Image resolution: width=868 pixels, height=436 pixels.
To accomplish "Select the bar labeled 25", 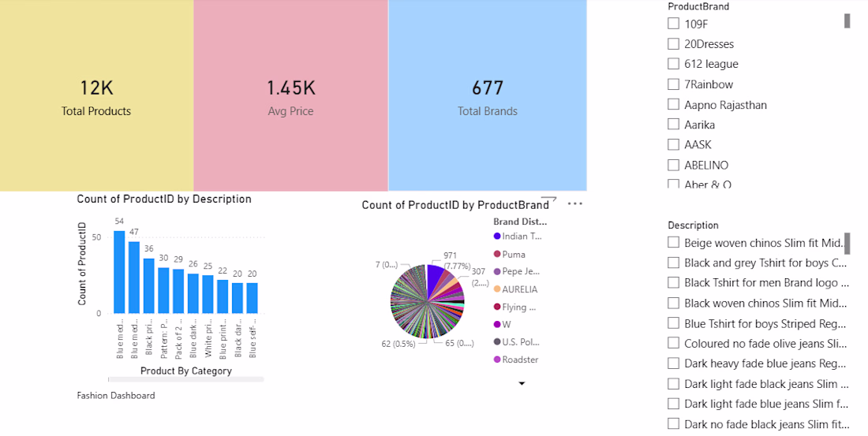I will (x=208, y=294).
